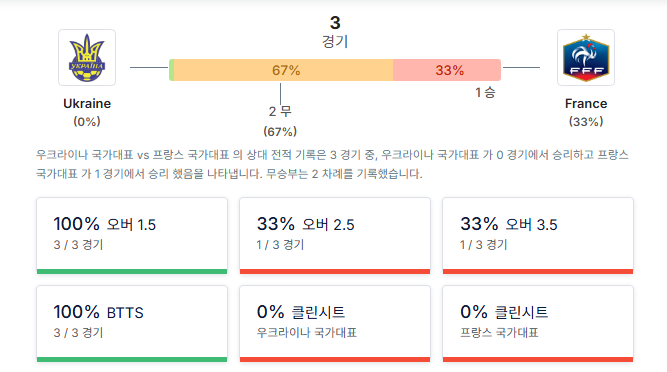Open the 100% 오버 1.5 stat card
667x372 pixels.
(132, 236)
